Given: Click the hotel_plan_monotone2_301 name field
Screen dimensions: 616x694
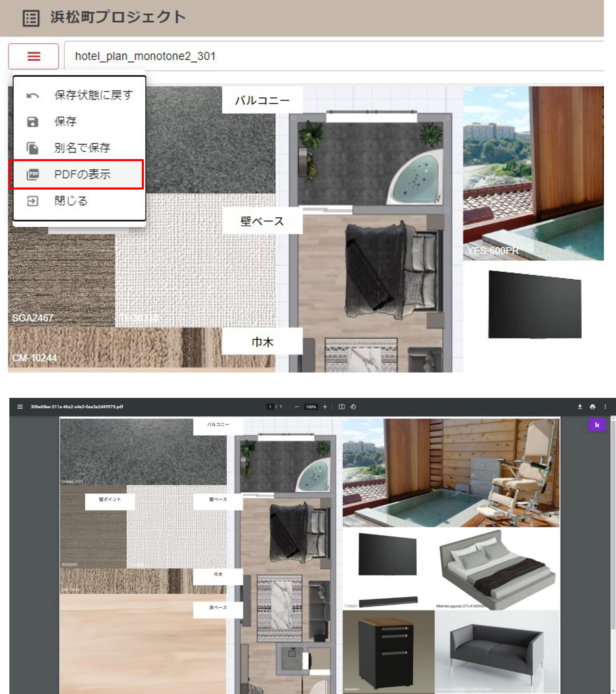Looking at the screenshot, I should (334, 56).
